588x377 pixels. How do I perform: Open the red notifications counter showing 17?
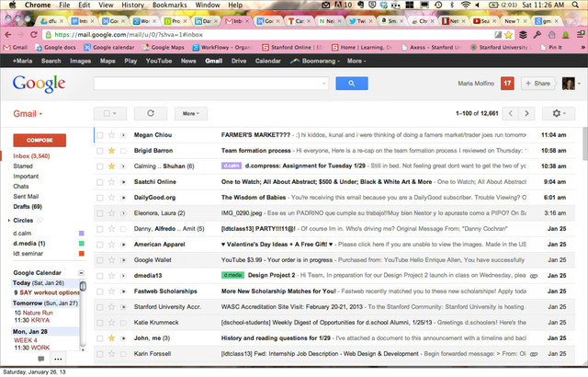(506, 83)
